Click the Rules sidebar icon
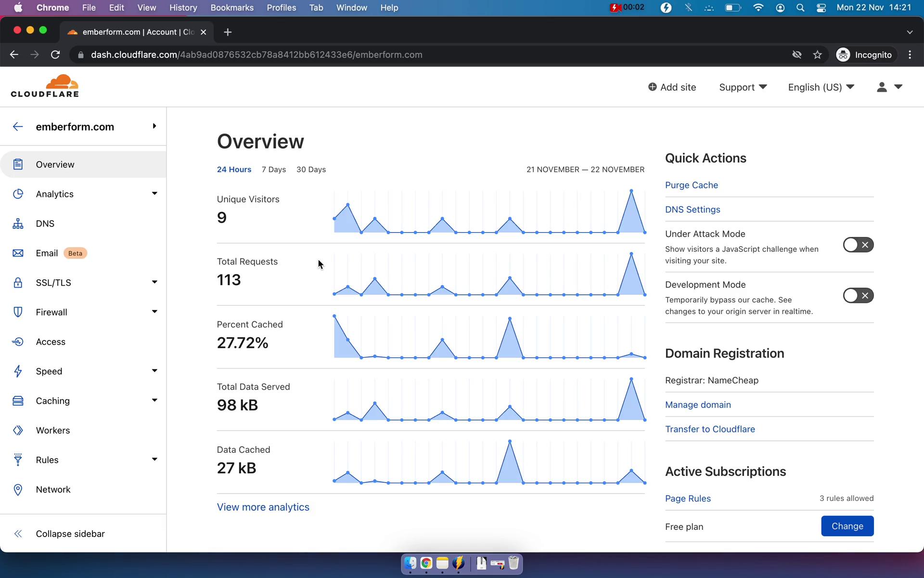This screenshot has height=578, width=924. coord(17,460)
